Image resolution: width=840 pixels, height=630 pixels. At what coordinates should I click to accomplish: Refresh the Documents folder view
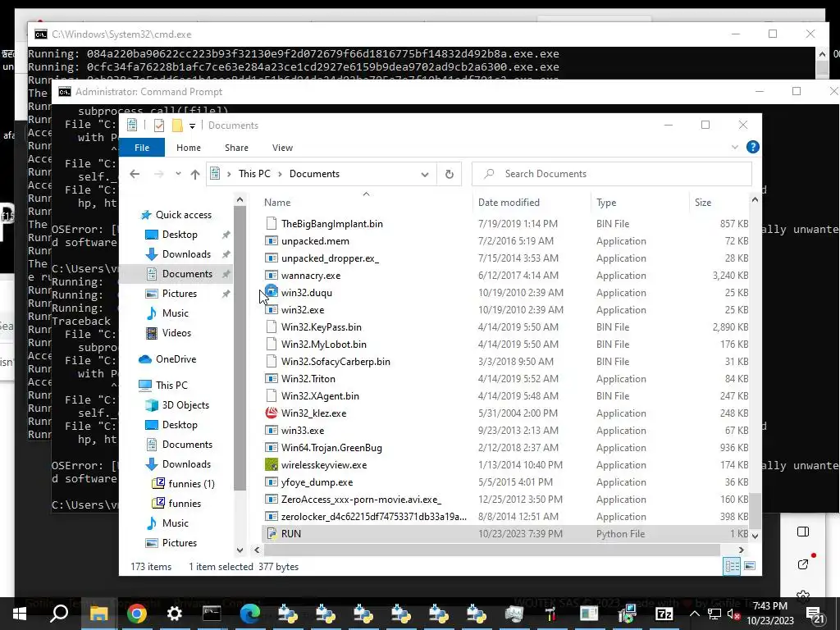[x=449, y=174]
